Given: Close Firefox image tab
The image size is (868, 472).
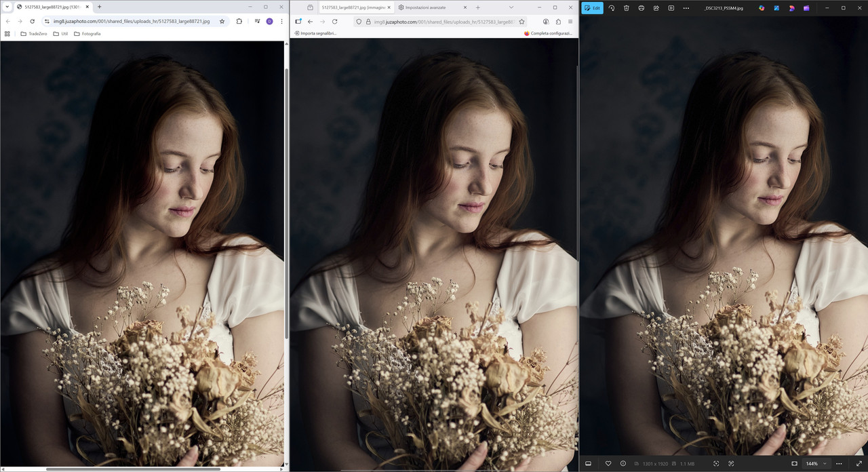Looking at the screenshot, I should pos(389,7).
